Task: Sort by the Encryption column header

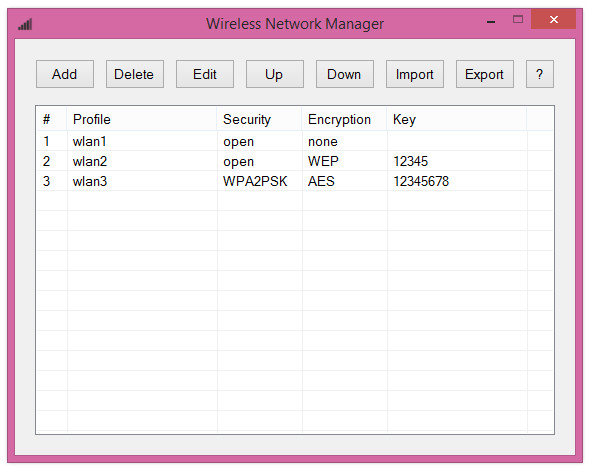Action: [x=344, y=119]
